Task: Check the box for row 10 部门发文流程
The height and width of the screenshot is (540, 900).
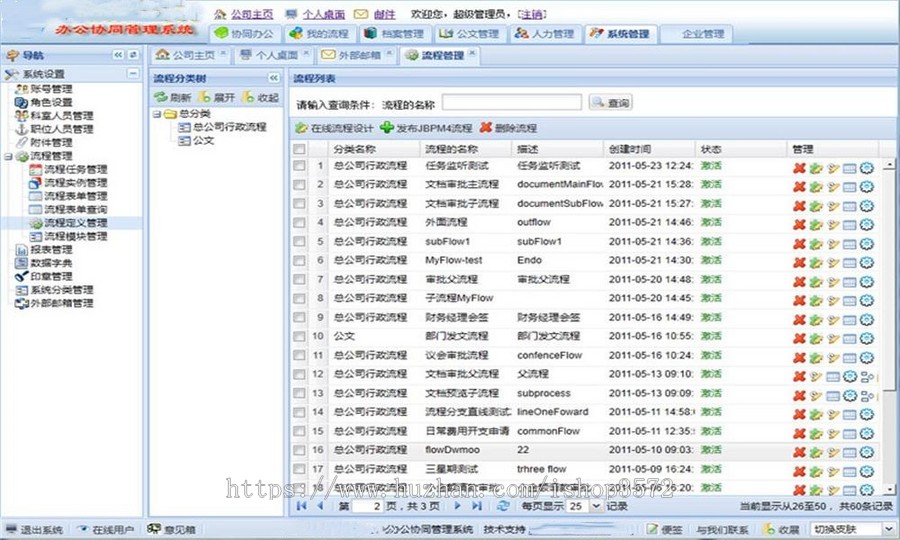Action: click(x=299, y=336)
